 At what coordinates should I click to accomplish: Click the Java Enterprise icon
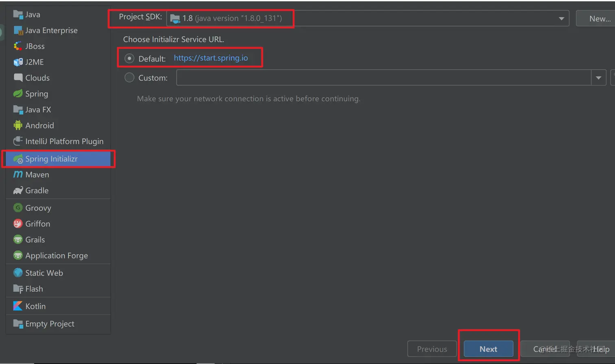pyautogui.click(x=18, y=31)
